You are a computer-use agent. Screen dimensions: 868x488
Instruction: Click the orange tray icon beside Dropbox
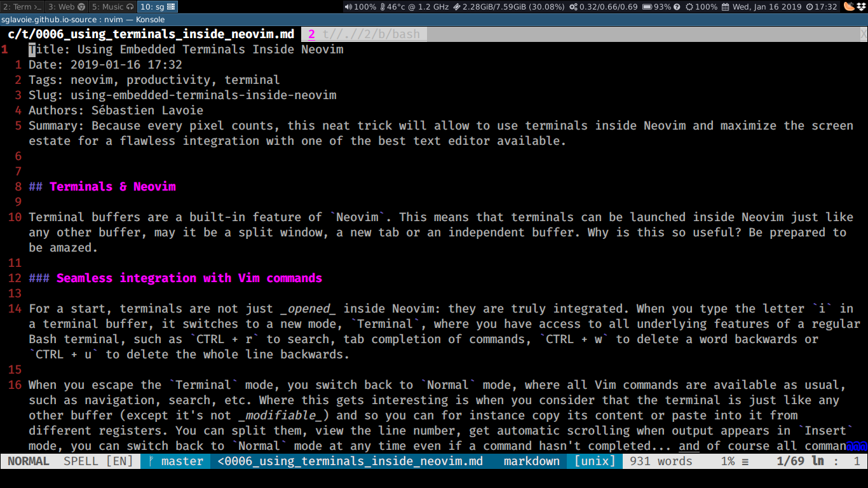pos(849,7)
